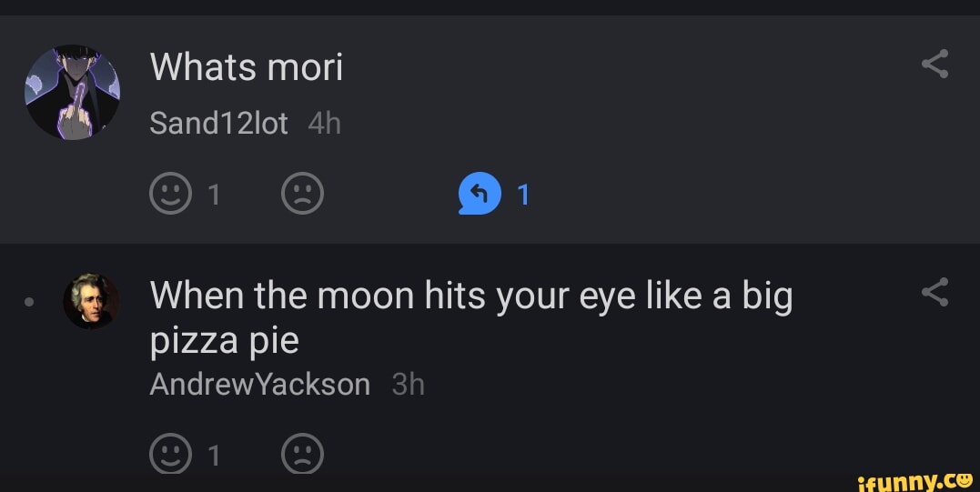The image size is (980, 492).
Task: Smile at Sand12lot's "Whats mori" comment
Action: pyautogui.click(x=171, y=195)
